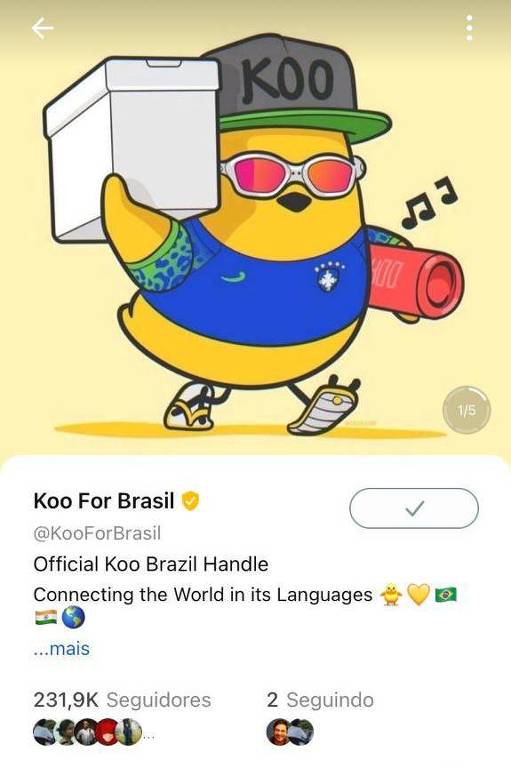Toggle the following checkmark button
The width and height of the screenshot is (511, 768).
414,509
